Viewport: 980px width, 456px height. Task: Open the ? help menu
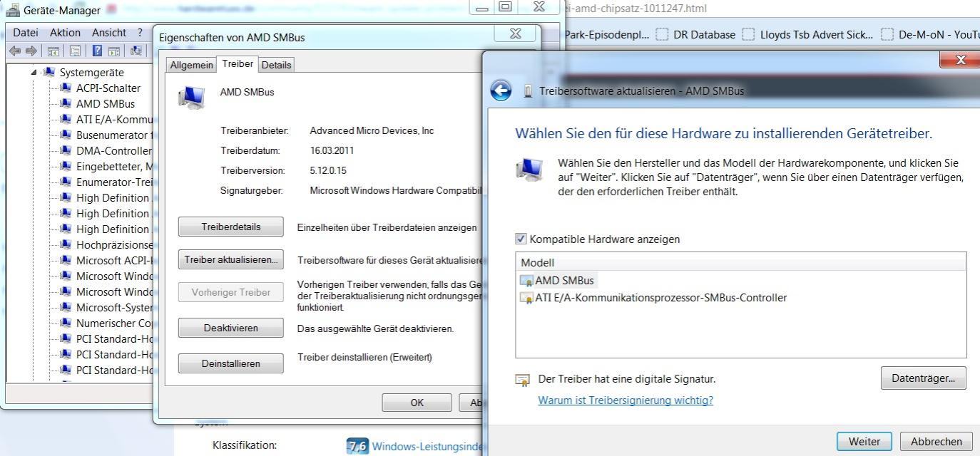[x=140, y=33]
